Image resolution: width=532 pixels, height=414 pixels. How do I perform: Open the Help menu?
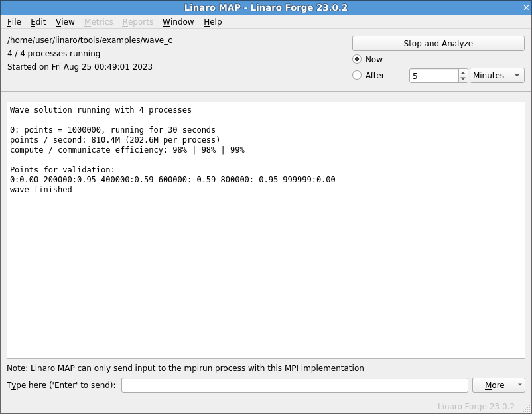(212, 22)
